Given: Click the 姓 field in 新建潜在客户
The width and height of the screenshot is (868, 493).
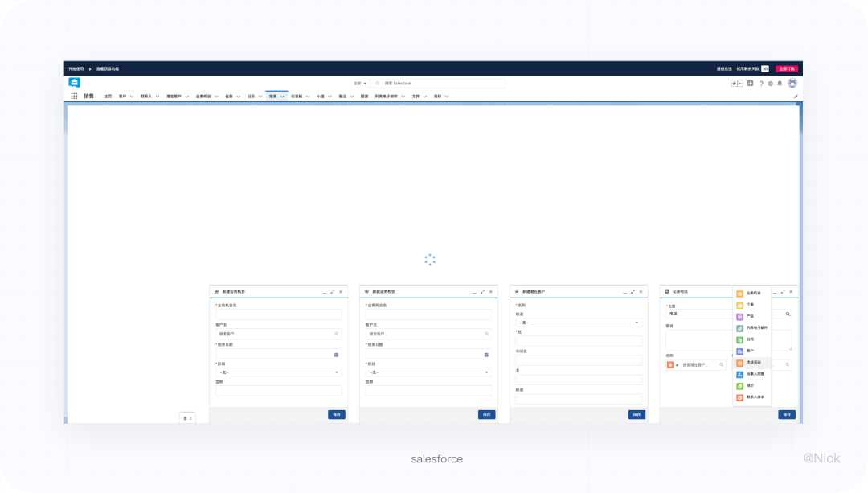Looking at the screenshot, I should coord(579,341).
